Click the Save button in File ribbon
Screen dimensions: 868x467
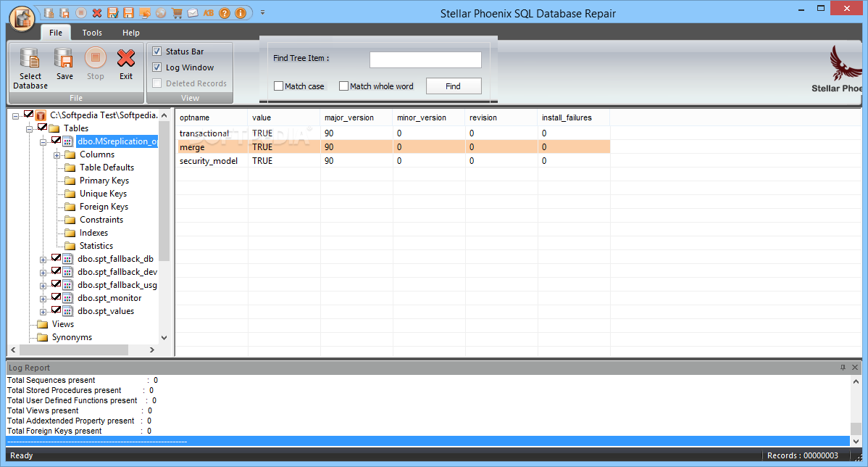tap(64, 65)
